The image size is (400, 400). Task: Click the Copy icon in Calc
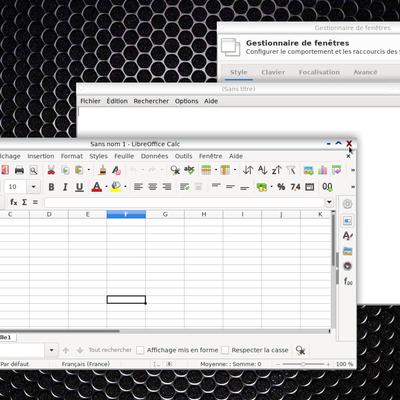coord(65,170)
